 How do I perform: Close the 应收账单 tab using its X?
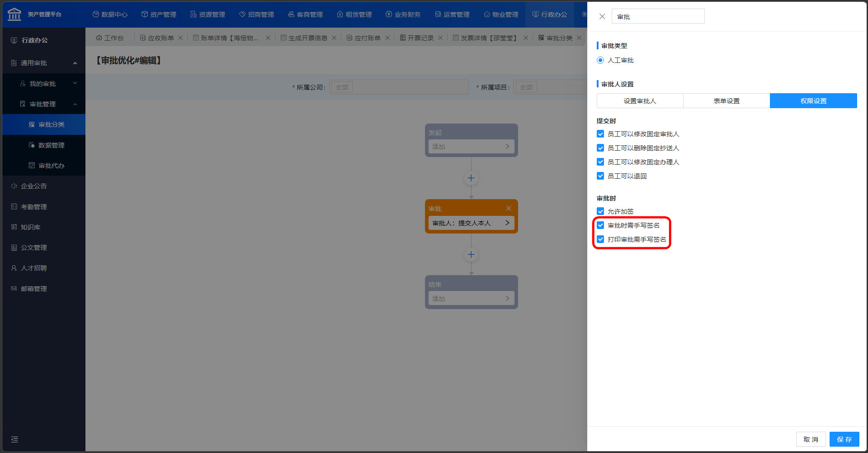(x=180, y=38)
